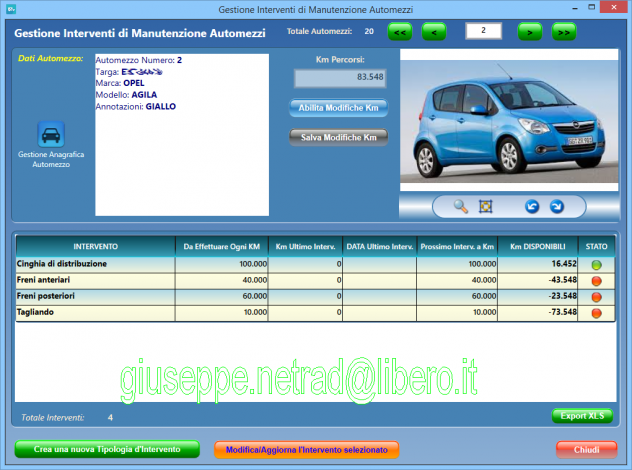Click the -43.548 Km disponibili cell

[538, 281]
